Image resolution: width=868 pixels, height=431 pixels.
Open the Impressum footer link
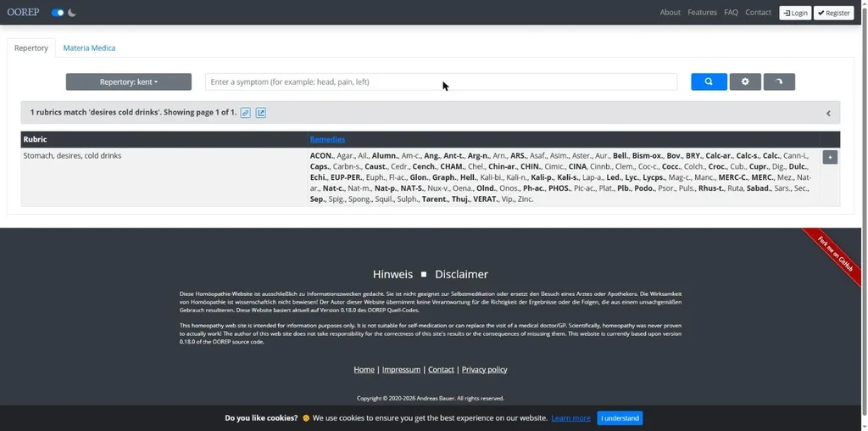[401, 370]
